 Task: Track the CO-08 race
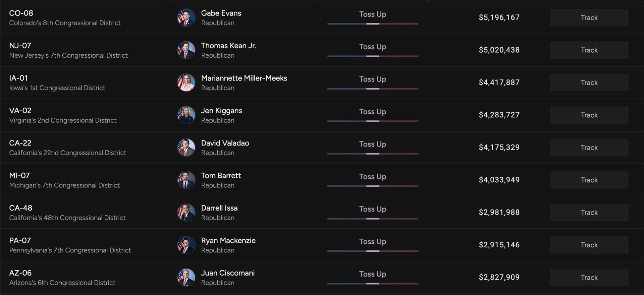pos(589,18)
